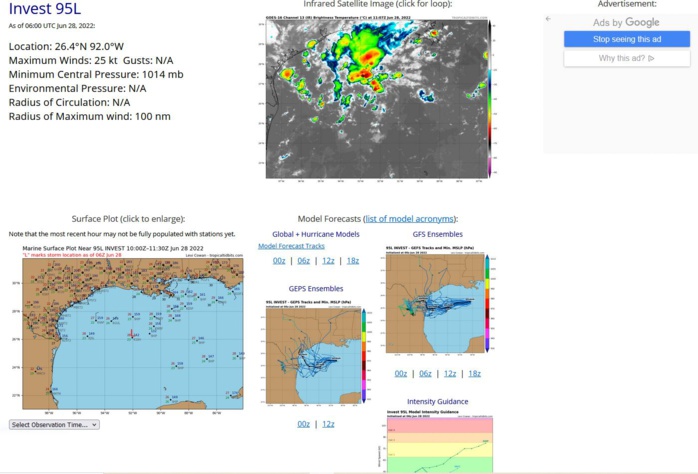
Task: Select 18z under Global + Hurricane Models
Action: [352, 260]
